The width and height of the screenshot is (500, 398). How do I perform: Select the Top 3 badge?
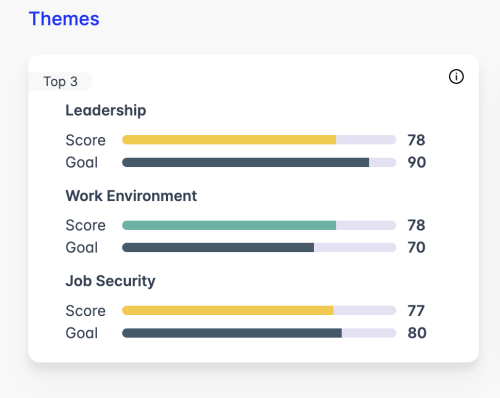(x=60, y=81)
